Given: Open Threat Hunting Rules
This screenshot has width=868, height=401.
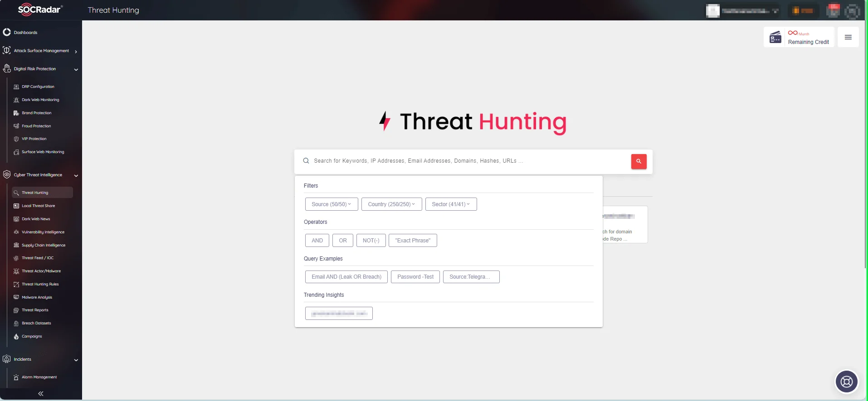Looking at the screenshot, I should point(40,284).
